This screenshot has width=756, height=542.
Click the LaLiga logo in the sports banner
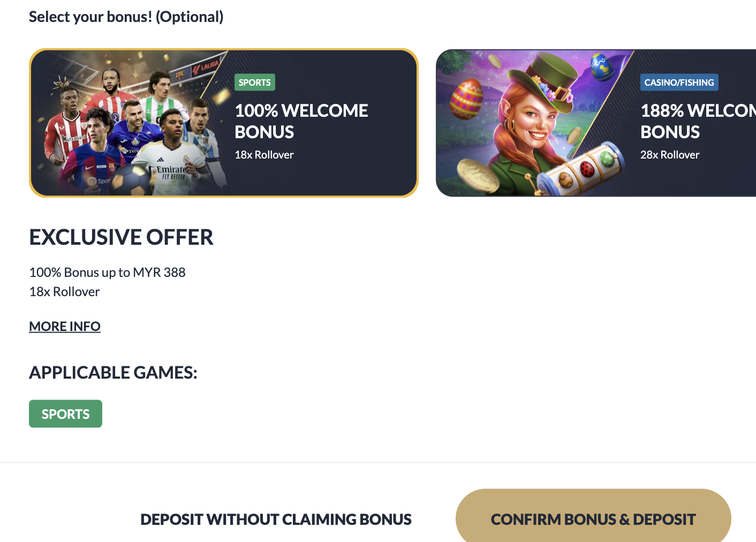coord(207,66)
